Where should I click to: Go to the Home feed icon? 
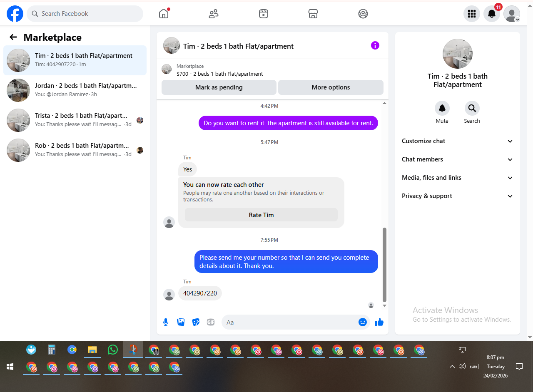164,14
